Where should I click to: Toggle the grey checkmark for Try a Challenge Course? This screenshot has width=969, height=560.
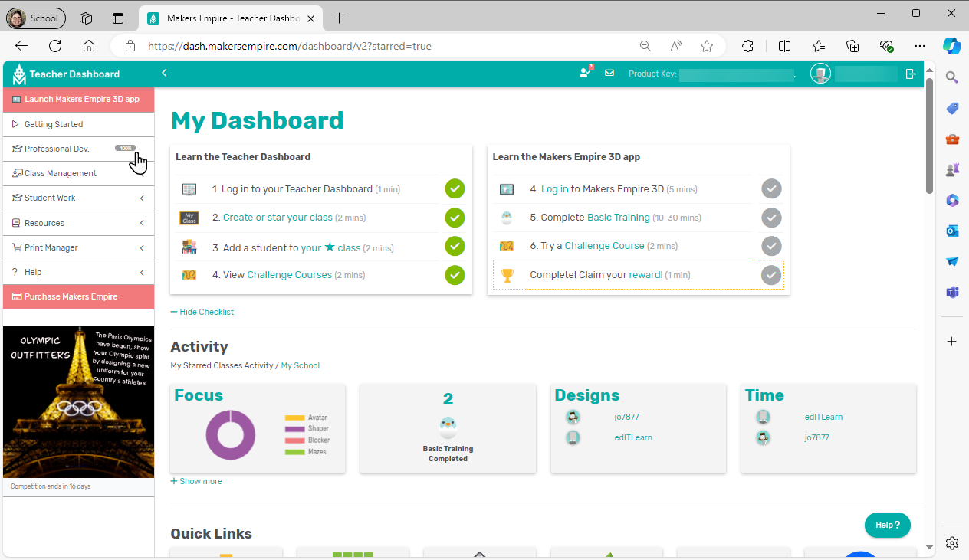tap(771, 246)
